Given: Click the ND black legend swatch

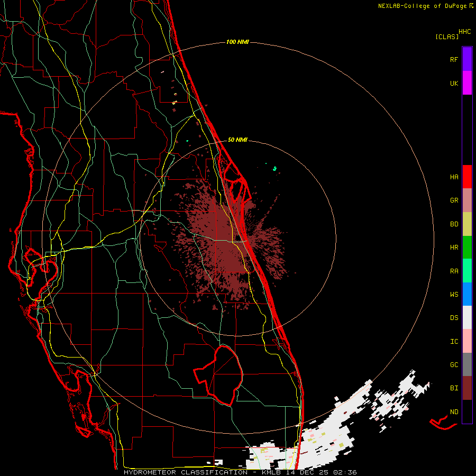Looking at the screenshot, I should (467, 411).
